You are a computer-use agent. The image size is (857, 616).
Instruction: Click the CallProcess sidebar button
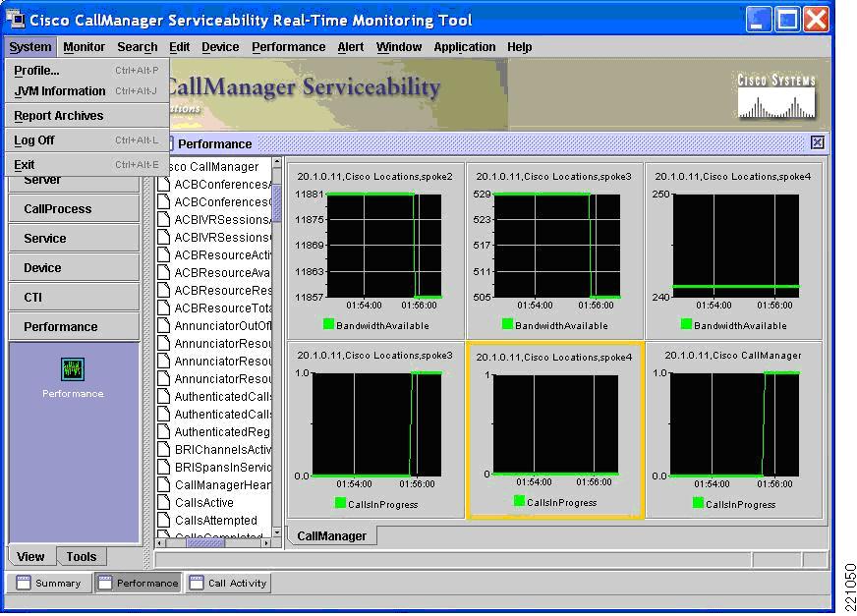(74, 209)
